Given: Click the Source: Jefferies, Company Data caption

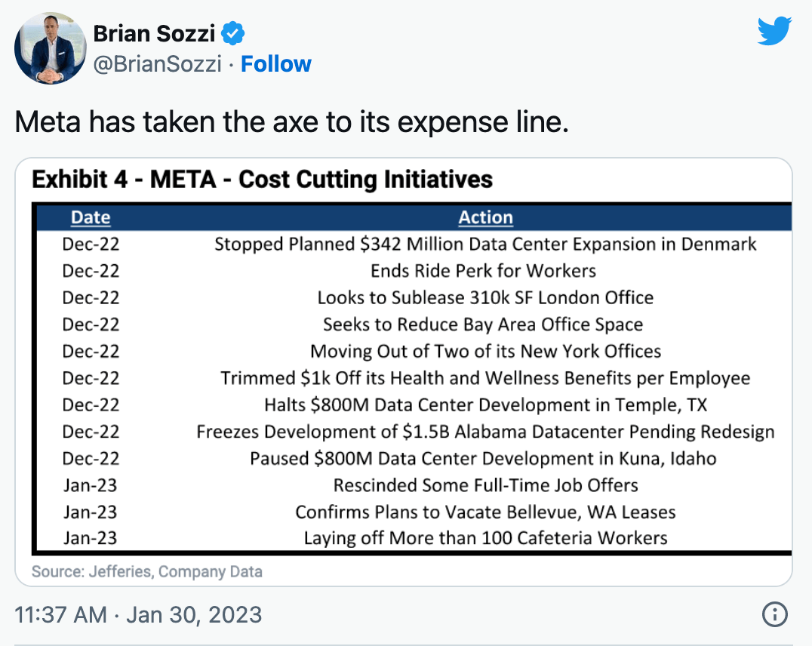Looking at the screenshot, I should point(147,571).
